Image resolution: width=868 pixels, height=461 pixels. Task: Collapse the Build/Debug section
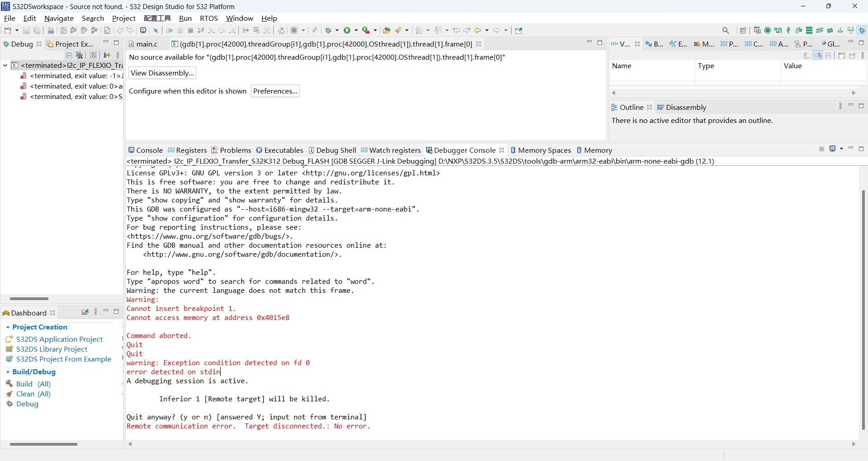point(8,372)
